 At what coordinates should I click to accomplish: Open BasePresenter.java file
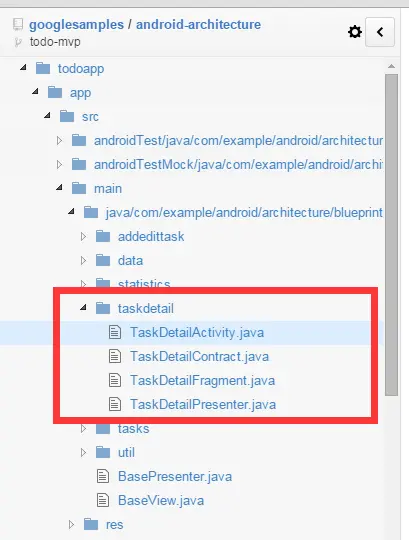point(175,477)
